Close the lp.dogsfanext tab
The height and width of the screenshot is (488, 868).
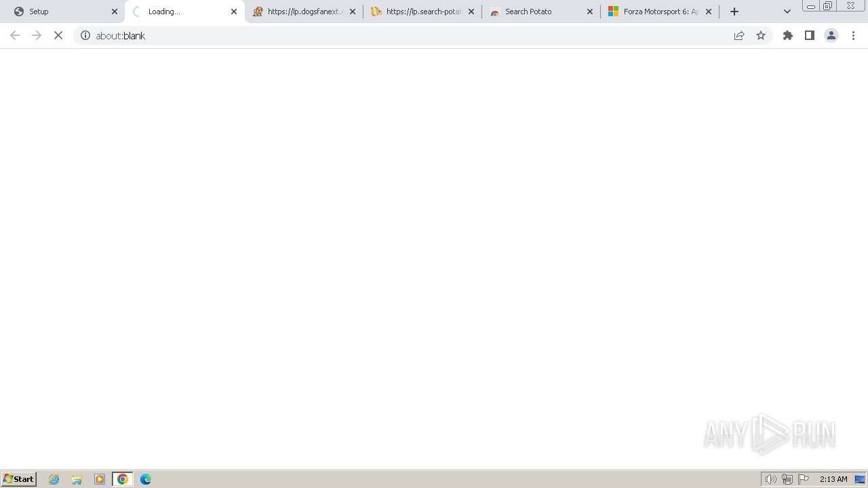pos(353,12)
